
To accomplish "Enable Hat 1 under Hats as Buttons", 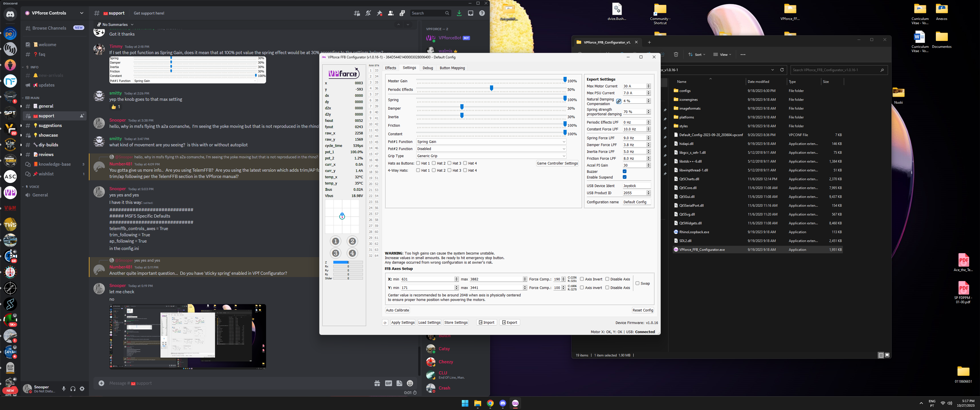I will coord(418,163).
